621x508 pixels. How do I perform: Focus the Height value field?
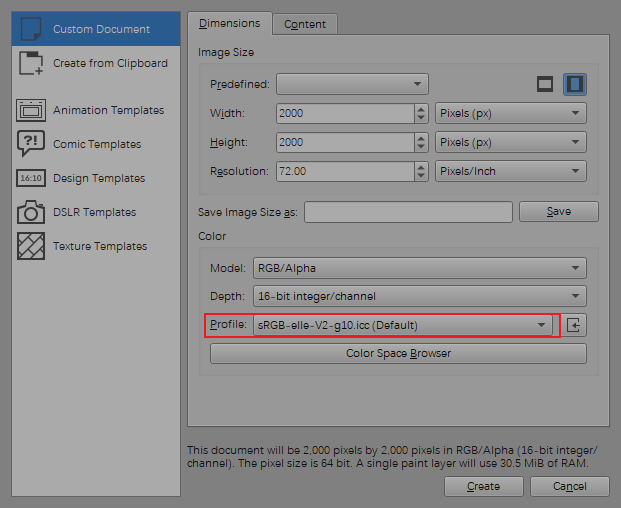point(345,142)
